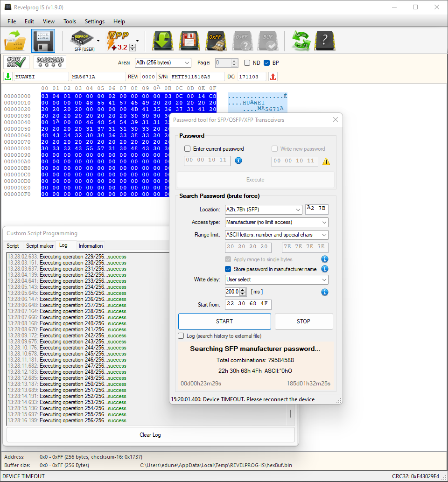Click the Clear Log button
Screen dimensions: 448x482
[150, 435]
